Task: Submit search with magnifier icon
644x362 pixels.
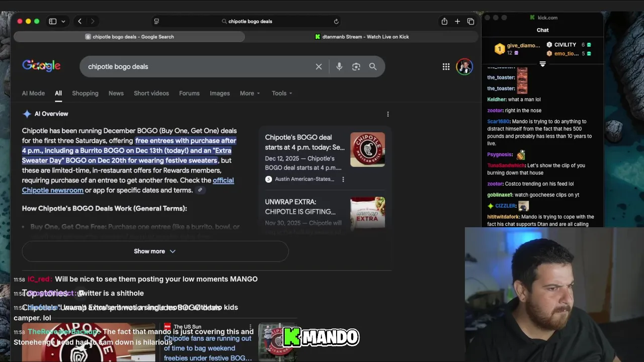Action: (373, 66)
